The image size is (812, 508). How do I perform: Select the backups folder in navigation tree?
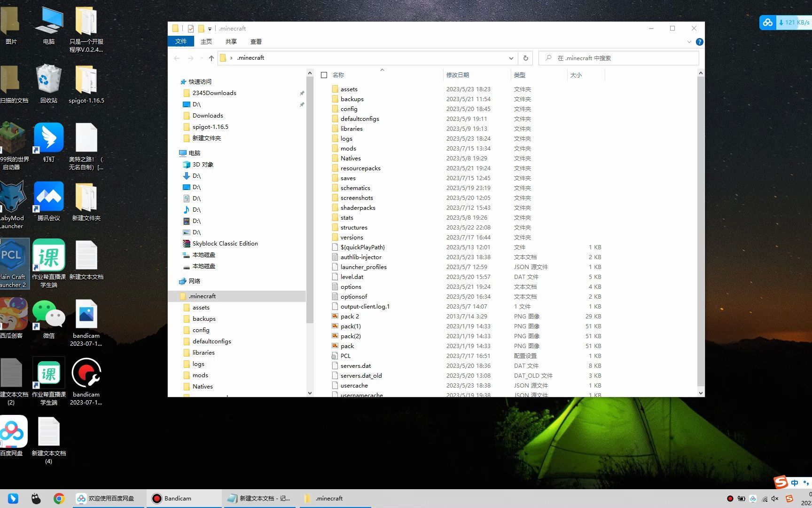pyautogui.click(x=204, y=319)
